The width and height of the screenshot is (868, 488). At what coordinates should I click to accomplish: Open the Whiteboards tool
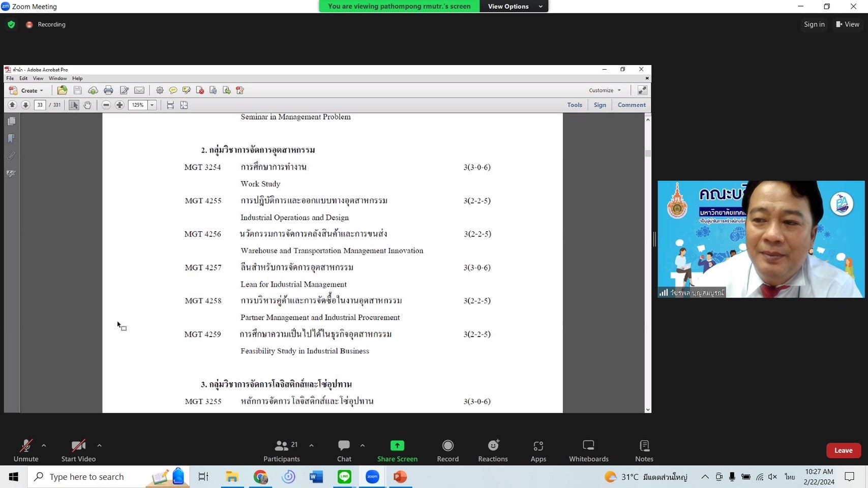tap(588, 446)
